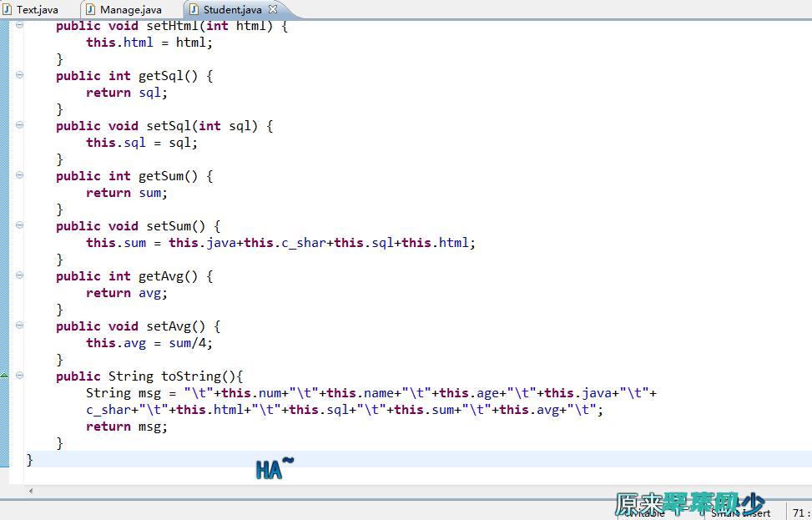Click the Writable status bar indicator
This screenshot has height=520, width=812.
(647, 512)
